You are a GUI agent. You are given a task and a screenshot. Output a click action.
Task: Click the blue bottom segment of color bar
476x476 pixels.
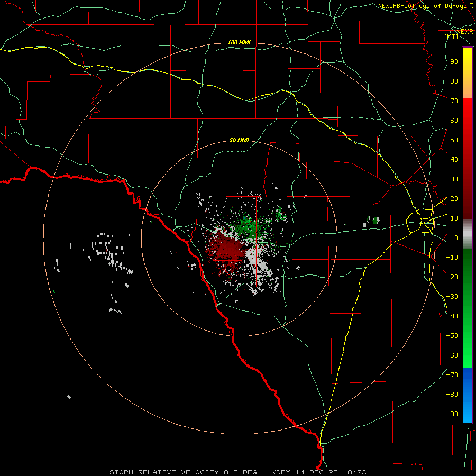[x=467, y=396]
